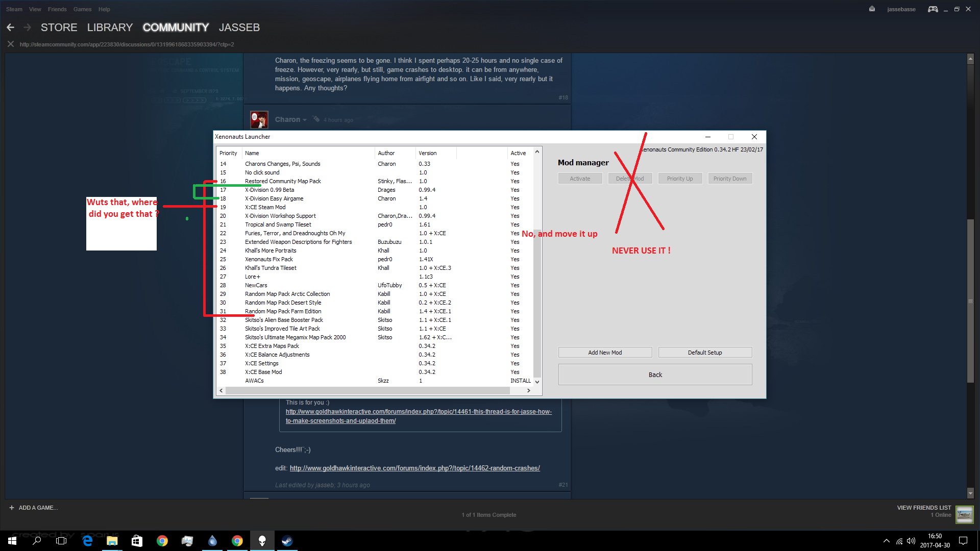Open Windows Action Center notifications

pyautogui.click(x=963, y=541)
